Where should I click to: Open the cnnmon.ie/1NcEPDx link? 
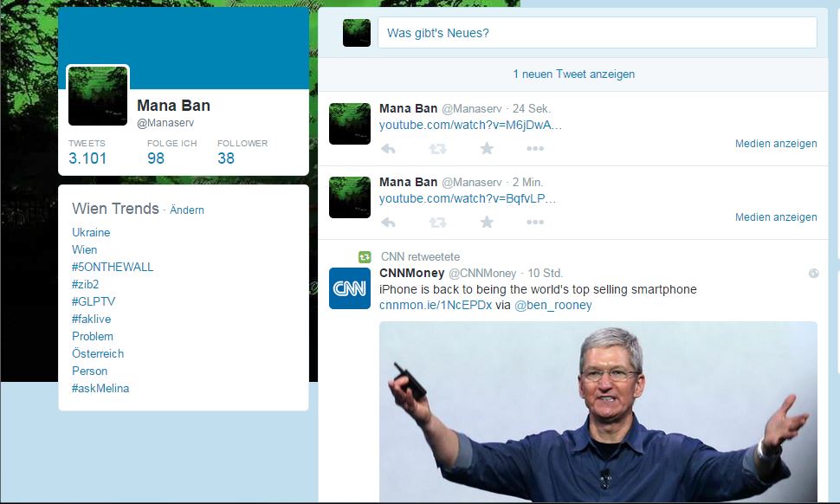[436, 306]
